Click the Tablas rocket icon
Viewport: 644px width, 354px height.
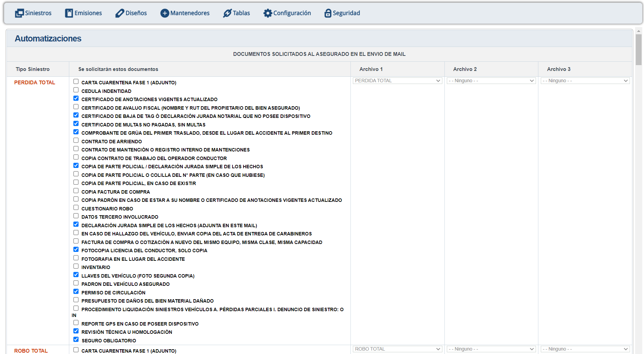(x=227, y=13)
